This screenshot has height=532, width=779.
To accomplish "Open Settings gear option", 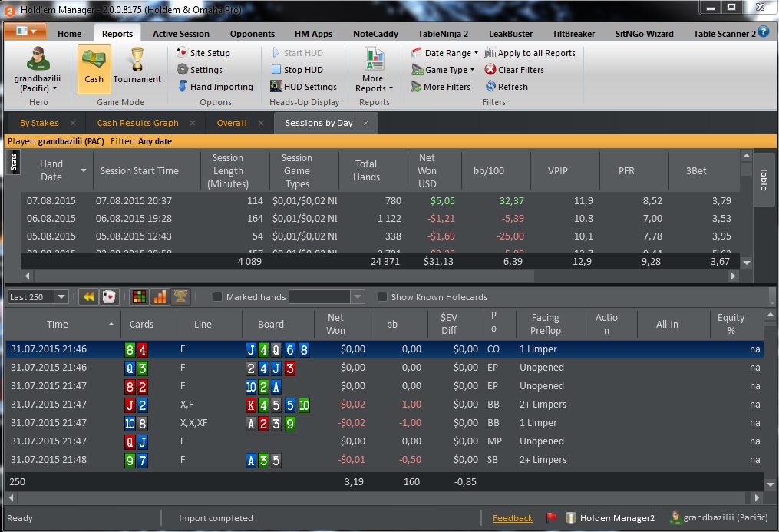I will 200,70.
